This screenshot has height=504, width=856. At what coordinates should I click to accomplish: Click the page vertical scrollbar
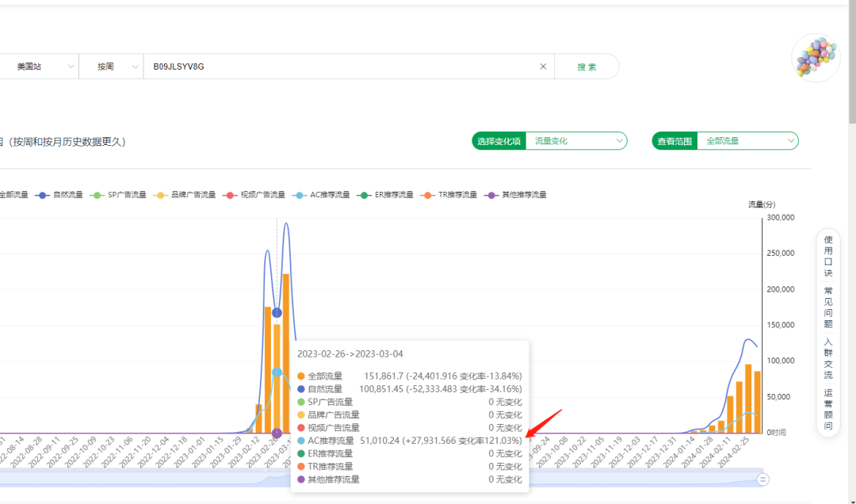(852, 63)
